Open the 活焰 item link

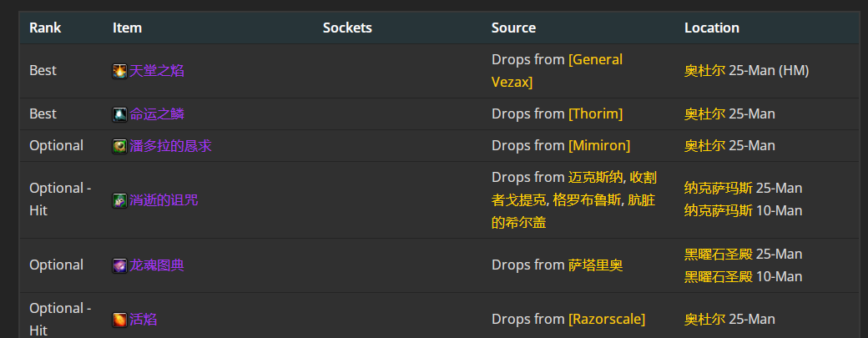pos(144,319)
